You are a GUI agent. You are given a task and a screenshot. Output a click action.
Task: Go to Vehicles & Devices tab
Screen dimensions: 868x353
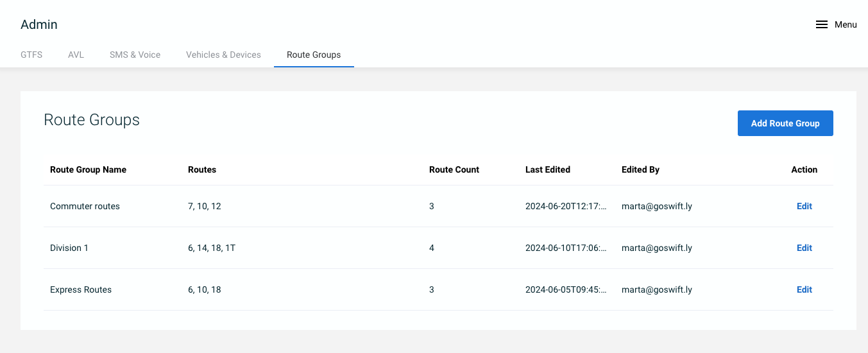[223, 55]
